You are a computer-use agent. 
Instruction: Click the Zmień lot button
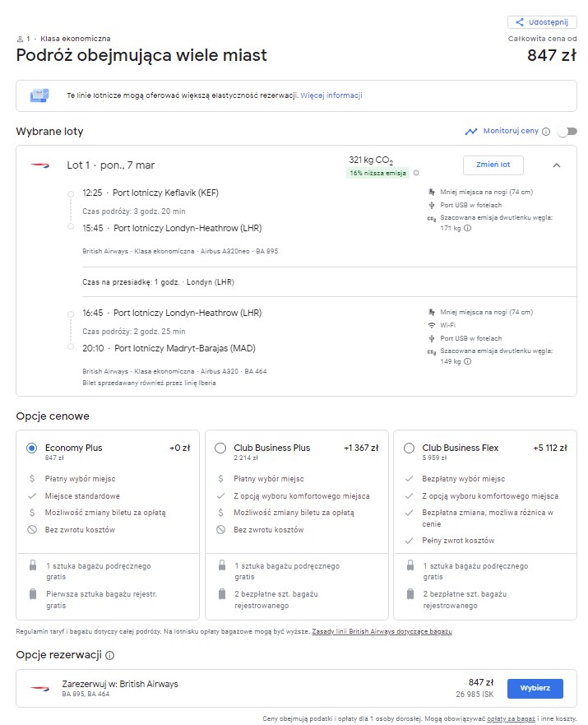493,165
